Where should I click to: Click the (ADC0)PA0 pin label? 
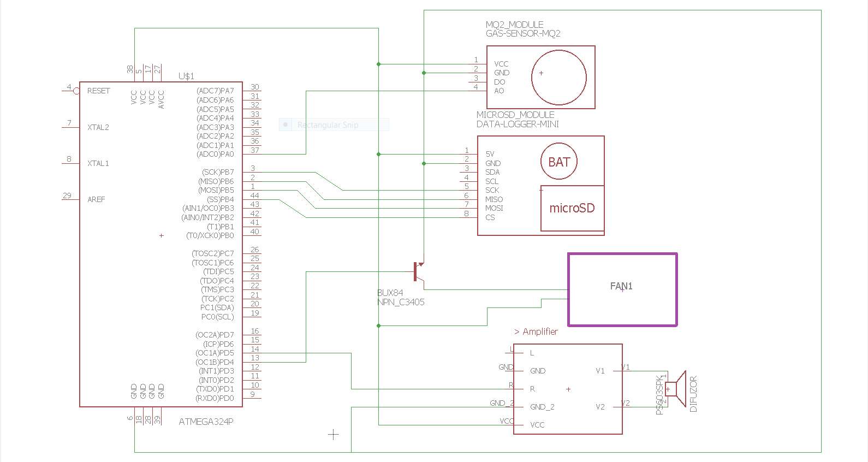[x=215, y=154]
